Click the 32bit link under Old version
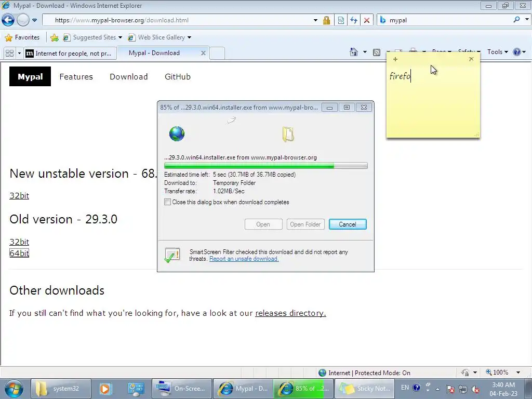Viewport: 532px width, 399px height. [19, 242]
